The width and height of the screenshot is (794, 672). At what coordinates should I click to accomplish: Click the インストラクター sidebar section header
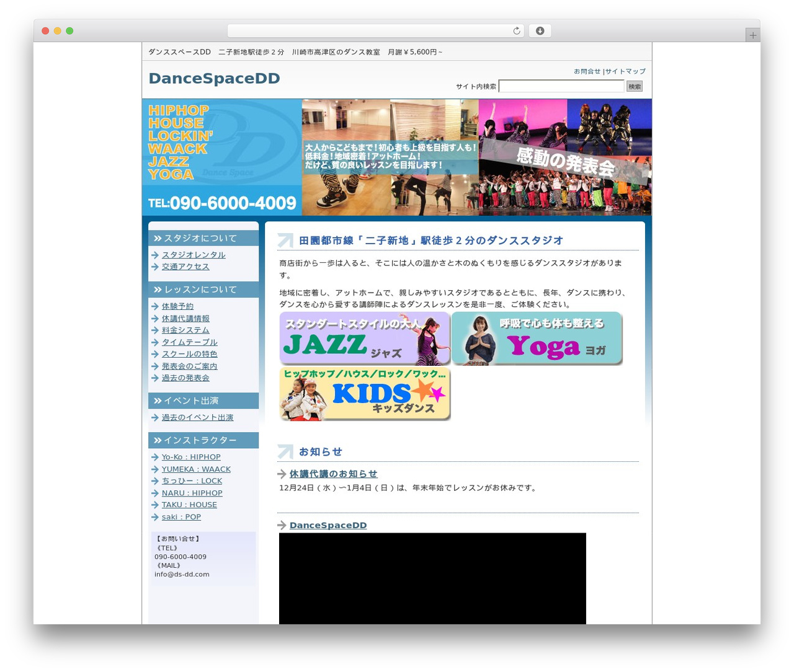coord(203,440)
